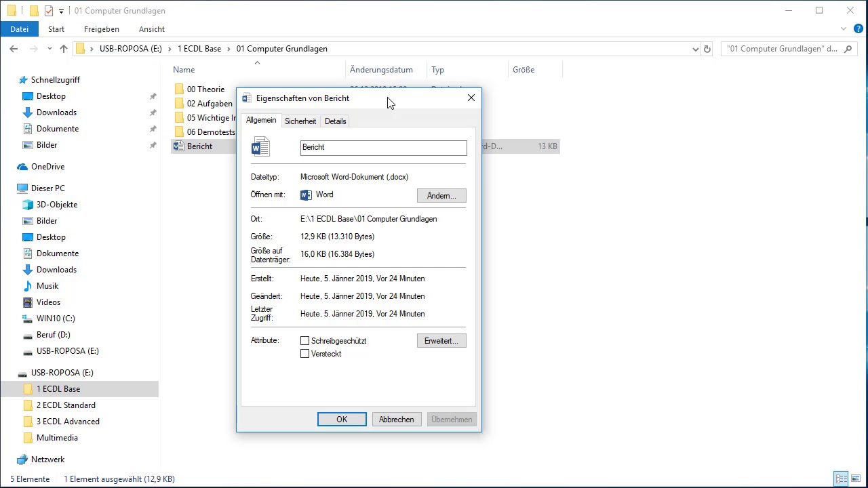Go up one folder level arrow
The image size is (868, 488).
(x=64, y=49)
